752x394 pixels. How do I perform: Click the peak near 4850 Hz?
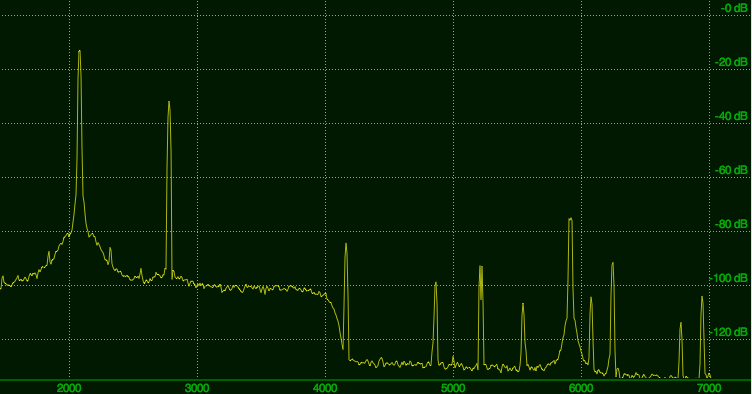pos(435,284)
